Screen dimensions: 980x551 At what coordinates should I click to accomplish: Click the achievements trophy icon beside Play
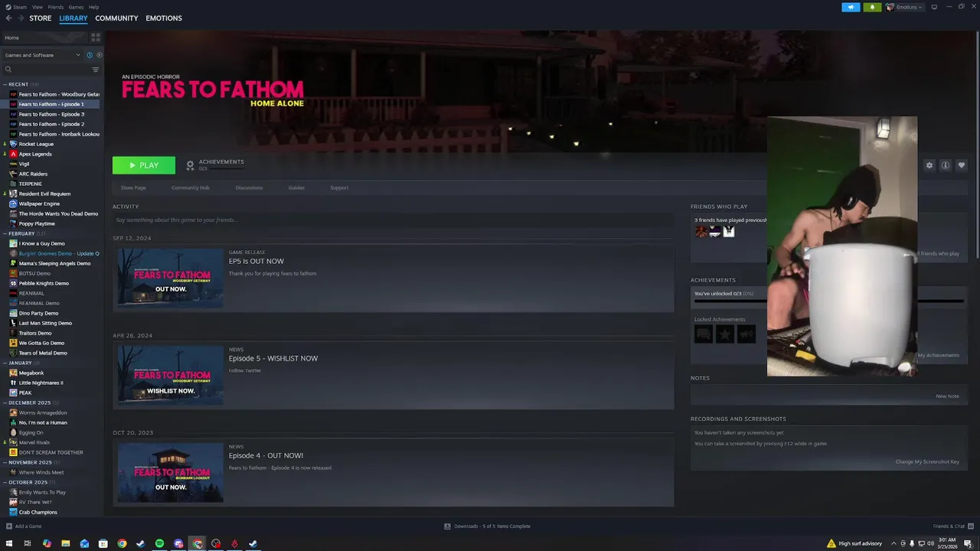191,165
